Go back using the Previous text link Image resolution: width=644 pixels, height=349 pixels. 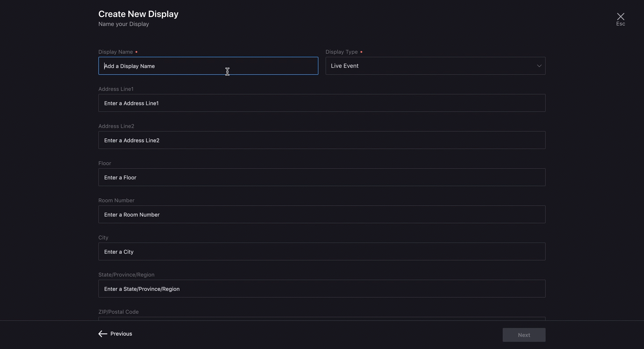(121, 334)
